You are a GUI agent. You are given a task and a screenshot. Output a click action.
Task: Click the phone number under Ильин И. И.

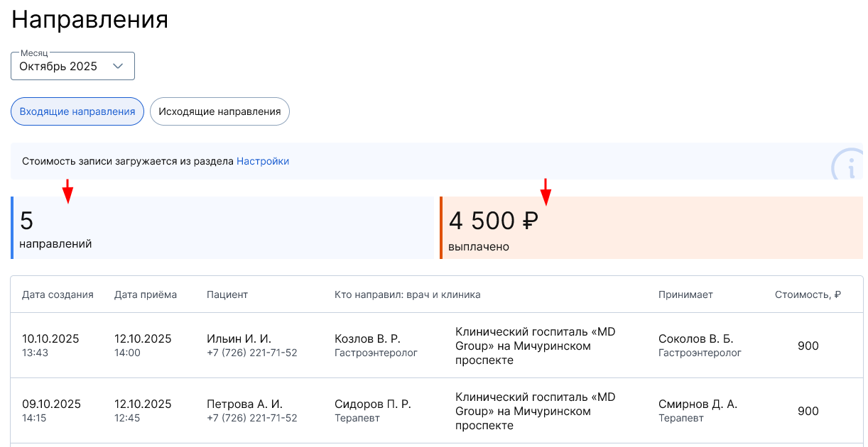[252, 353]
